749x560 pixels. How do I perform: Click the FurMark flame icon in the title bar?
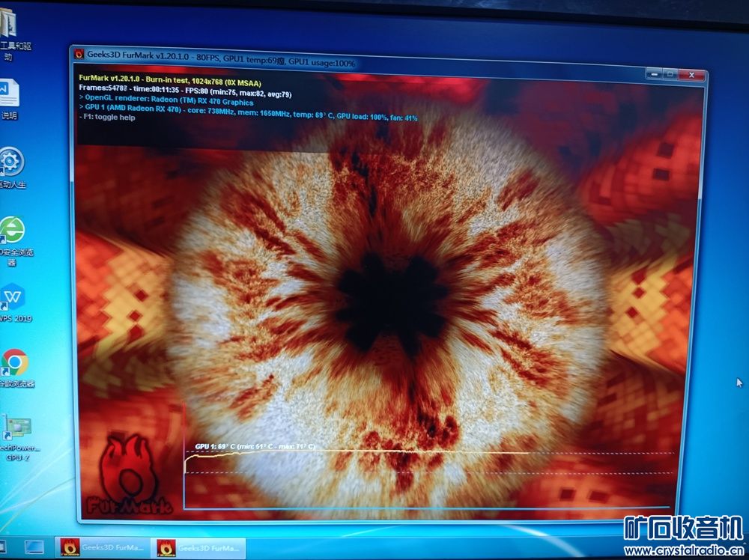point(79,54)
